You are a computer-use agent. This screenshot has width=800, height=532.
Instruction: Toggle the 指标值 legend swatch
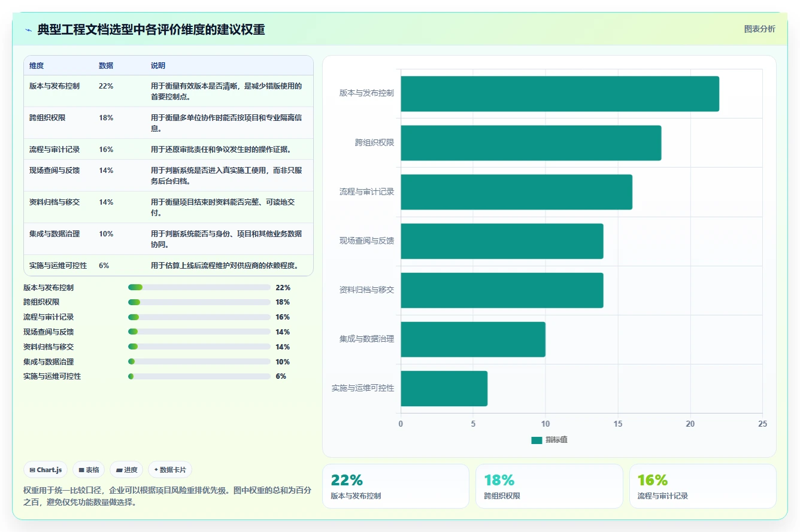pos(537,440)
